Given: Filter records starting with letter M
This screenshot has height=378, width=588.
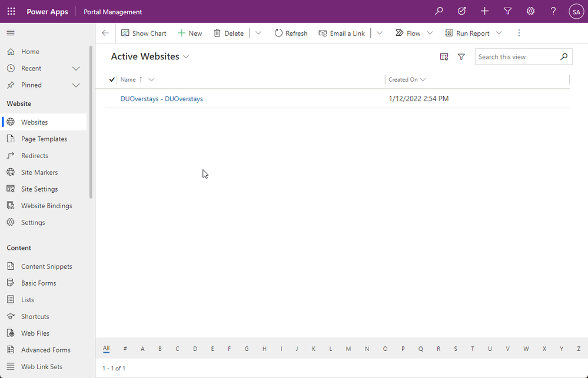Looking at the screenshot, I should click(x=348, y=349).
